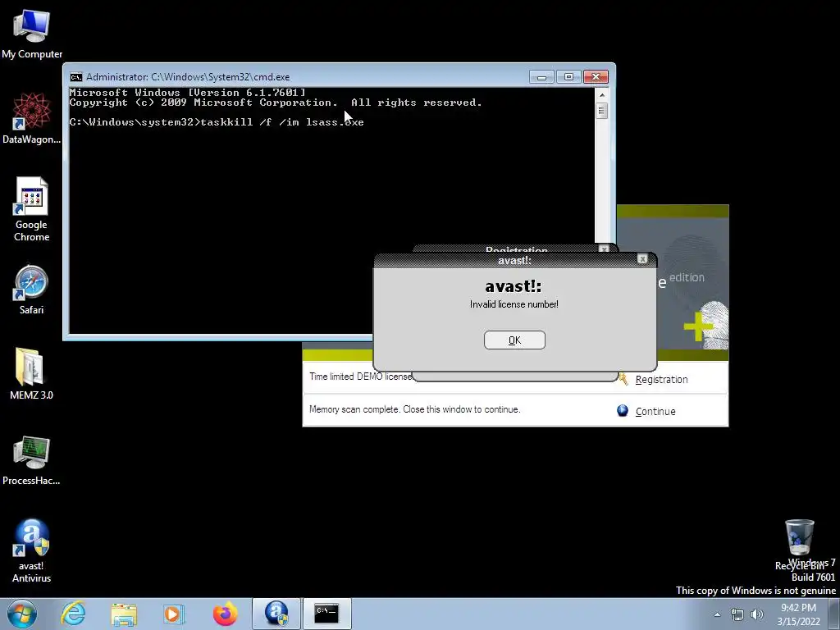Open avast! Antivirus desktop shortcut

32,550
